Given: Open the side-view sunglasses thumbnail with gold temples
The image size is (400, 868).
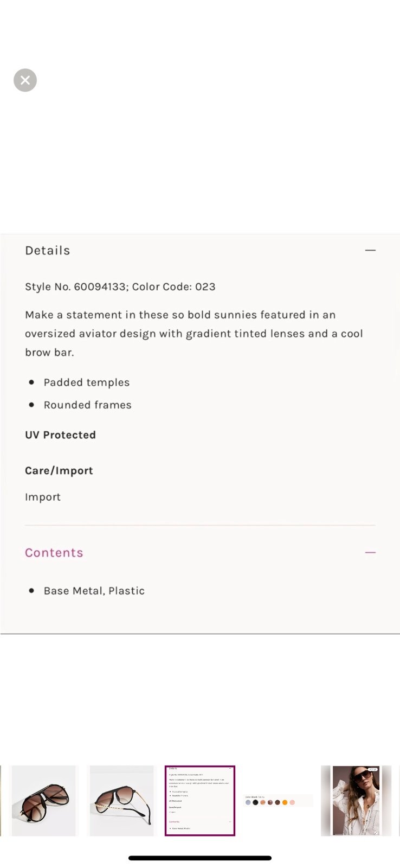Looking at the screenshot, I should [121, 801].
